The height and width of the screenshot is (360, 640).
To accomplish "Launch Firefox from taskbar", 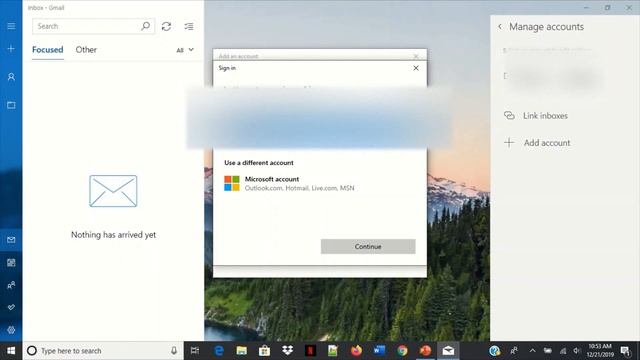I will pos(356,351).
